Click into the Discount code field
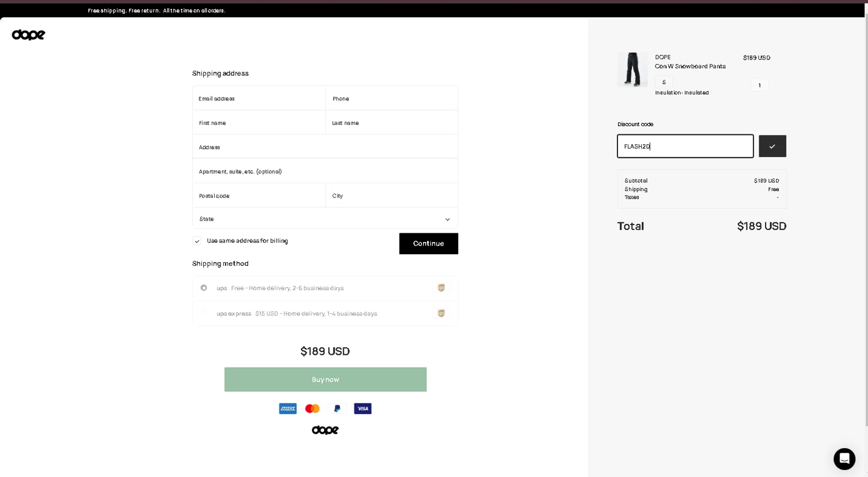868x477 pixels. pyautogui.click(x=685, y=146)
